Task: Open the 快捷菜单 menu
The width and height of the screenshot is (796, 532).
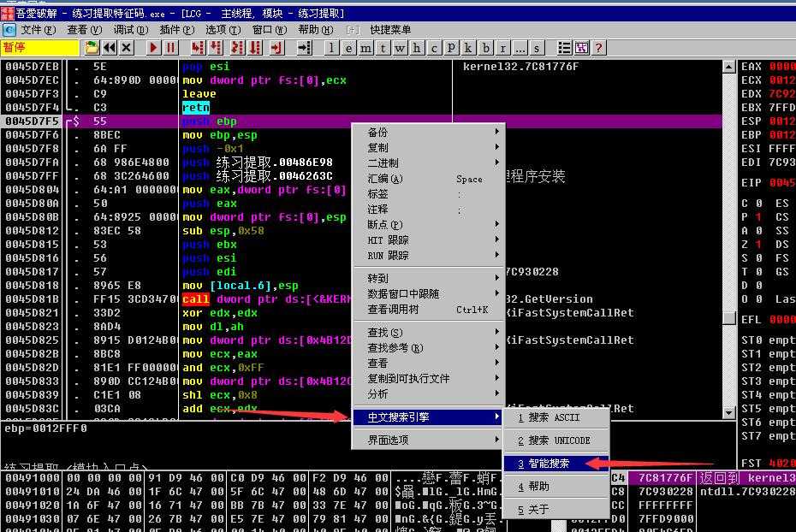Action: coord(390,30)
